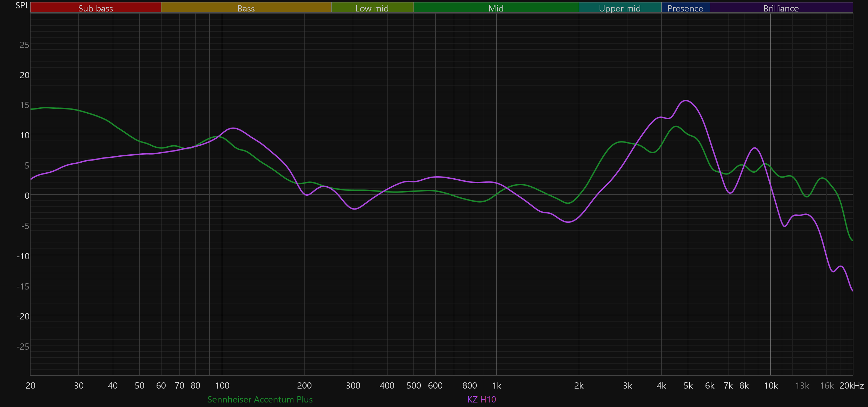Click the 20kHz axis label
The height and width of the screenshot is (407, 868).
click(x=851, y=385)
